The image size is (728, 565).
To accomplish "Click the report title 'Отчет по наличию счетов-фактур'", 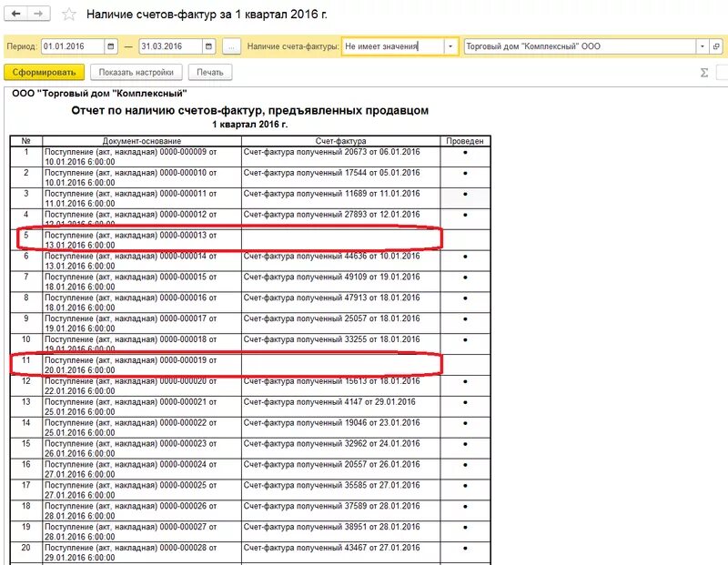I will point(249,110).
